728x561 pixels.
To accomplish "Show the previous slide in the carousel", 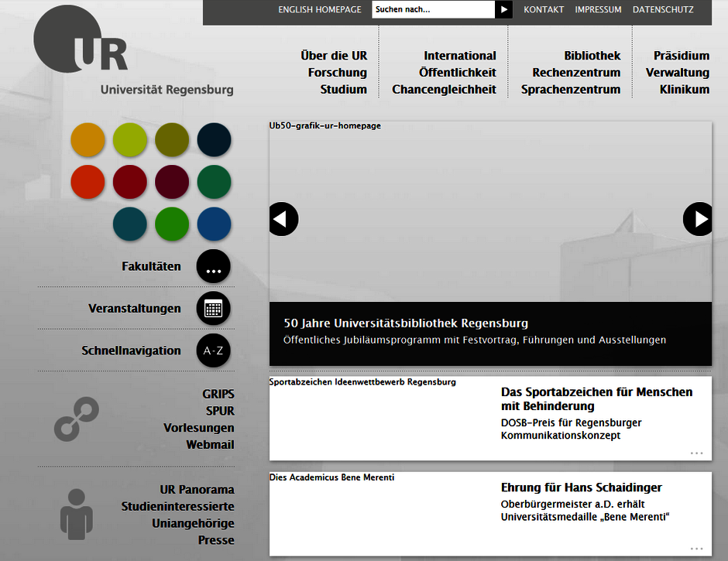I will coord(283,219).
